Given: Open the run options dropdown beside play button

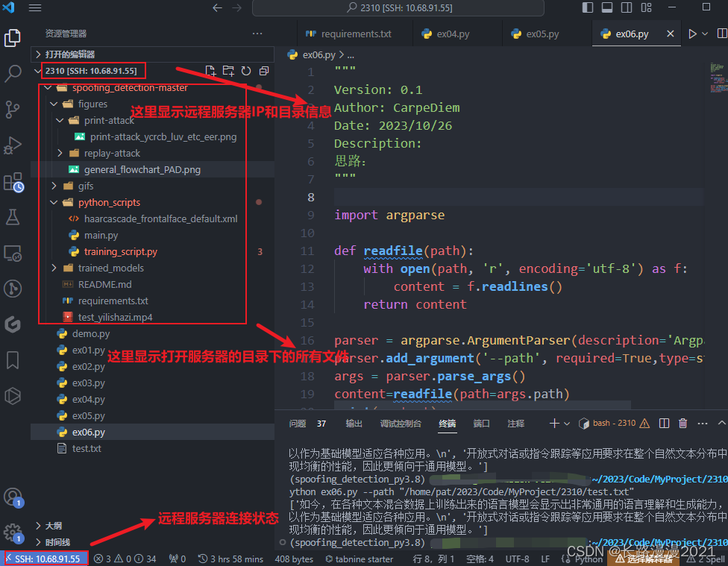Looking at the screenshot, I should (x=705, y=34).
